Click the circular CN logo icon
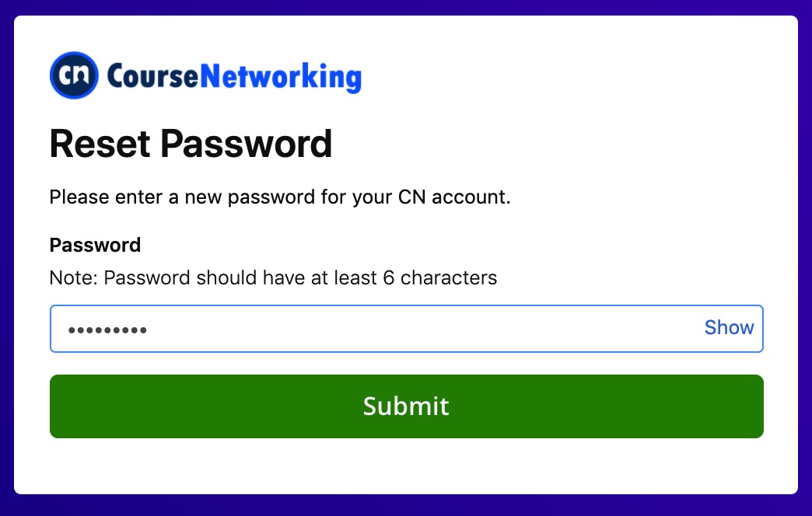 click(74, 75)
